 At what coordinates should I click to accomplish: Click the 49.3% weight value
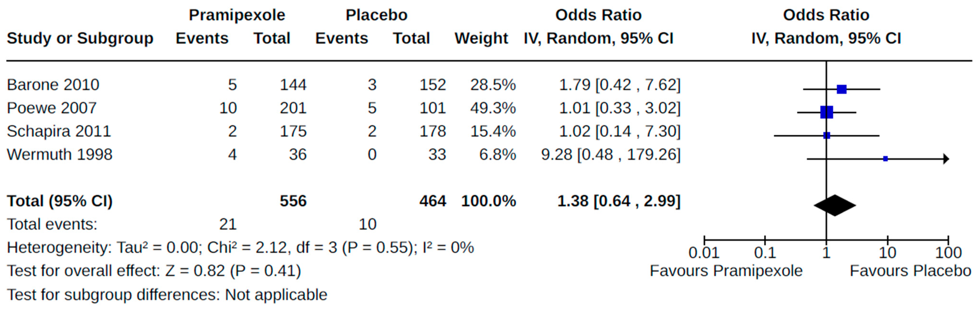[x=493, y=108]
